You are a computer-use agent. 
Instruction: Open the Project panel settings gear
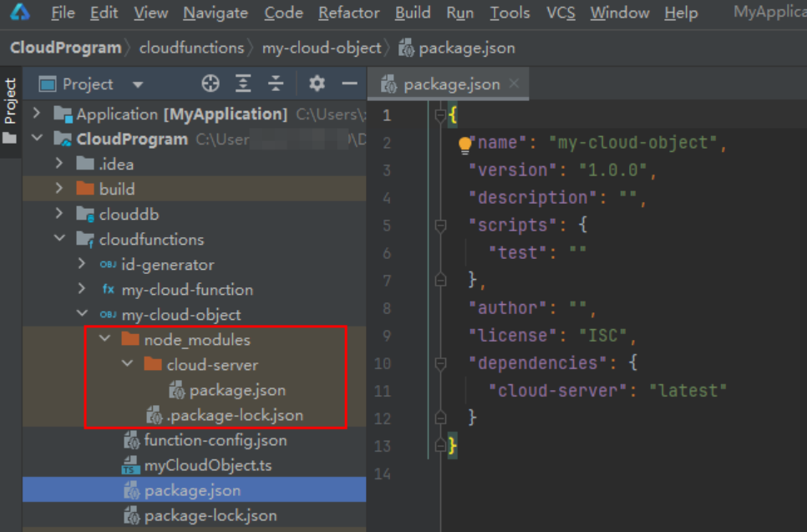click(317, 84)
